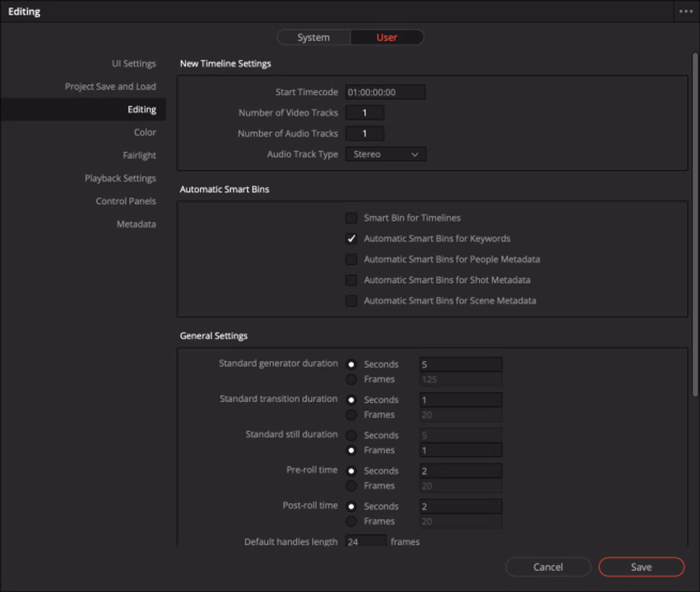
Task: Click the Cancel button
Action: tap(548, 567)
